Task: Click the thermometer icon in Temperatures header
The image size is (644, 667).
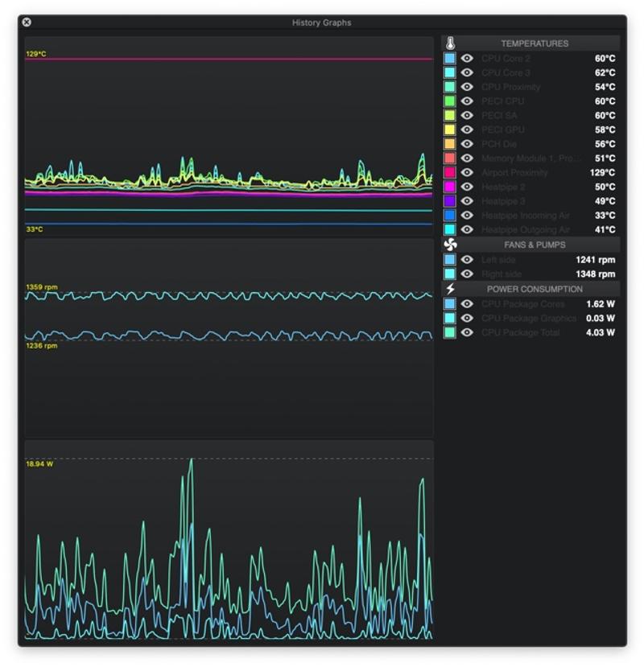Action: pos(450,43)
